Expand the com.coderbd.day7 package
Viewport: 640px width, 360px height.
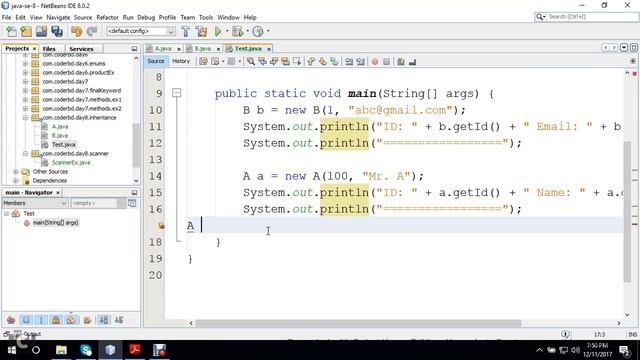tap(25, 82)
